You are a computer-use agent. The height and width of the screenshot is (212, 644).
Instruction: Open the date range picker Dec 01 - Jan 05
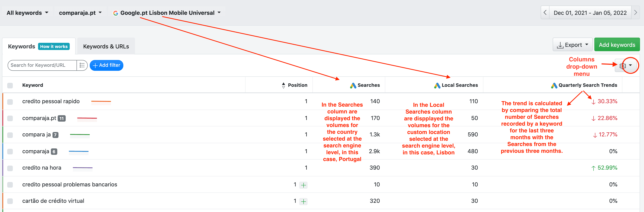pos(590,12)
